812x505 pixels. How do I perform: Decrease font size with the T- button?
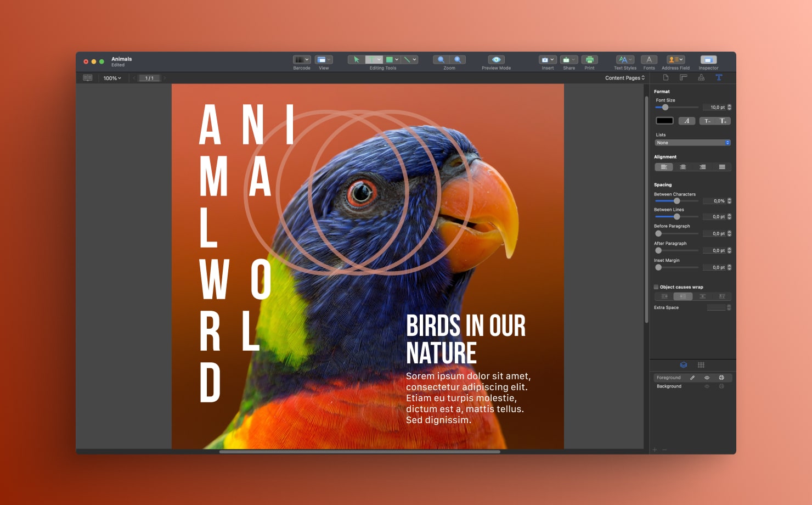[x=707, y=121]
